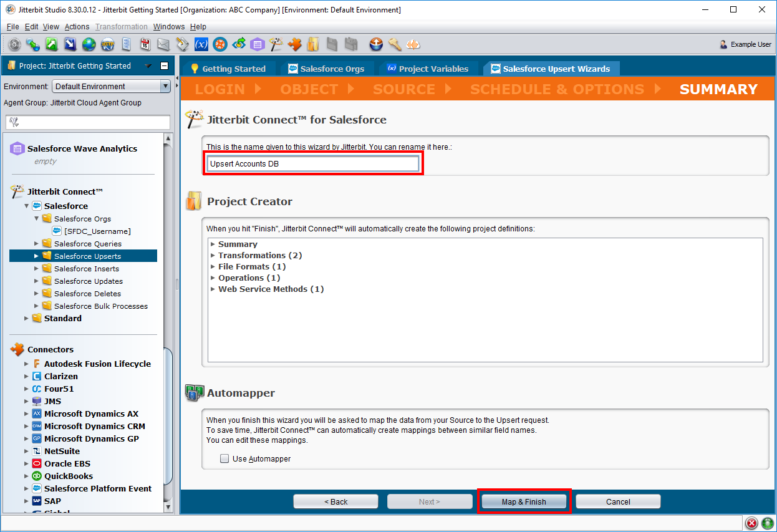Image resolution: width=777 pixels, height=532 pixels.
Task: Click the gold key toolbar icon
Action: tap(395, 44)
